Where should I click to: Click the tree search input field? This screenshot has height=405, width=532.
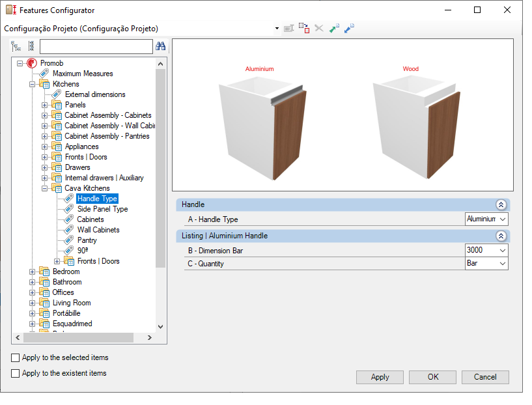coord(96,46)
